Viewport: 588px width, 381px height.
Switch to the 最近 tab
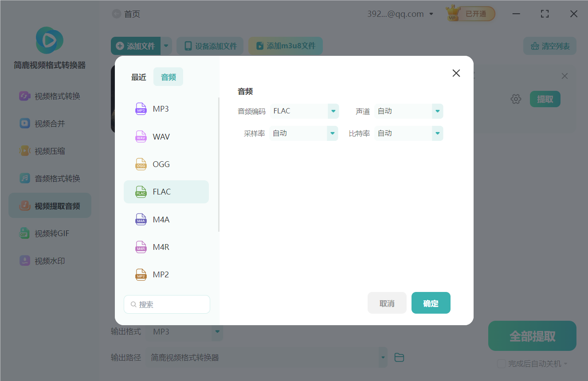(x=138, y=76)
